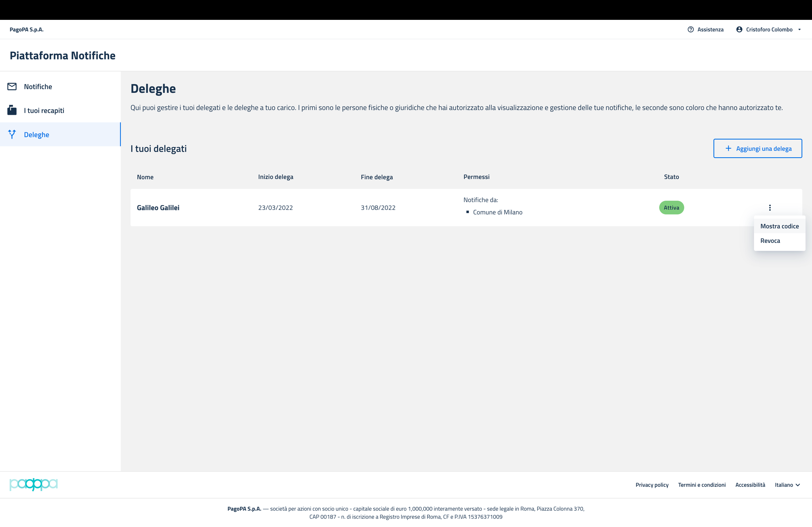Switch to the Notifiche sidebar item
Image resolution: width=812 pixels, height=527 pixels.
point(38,87)
